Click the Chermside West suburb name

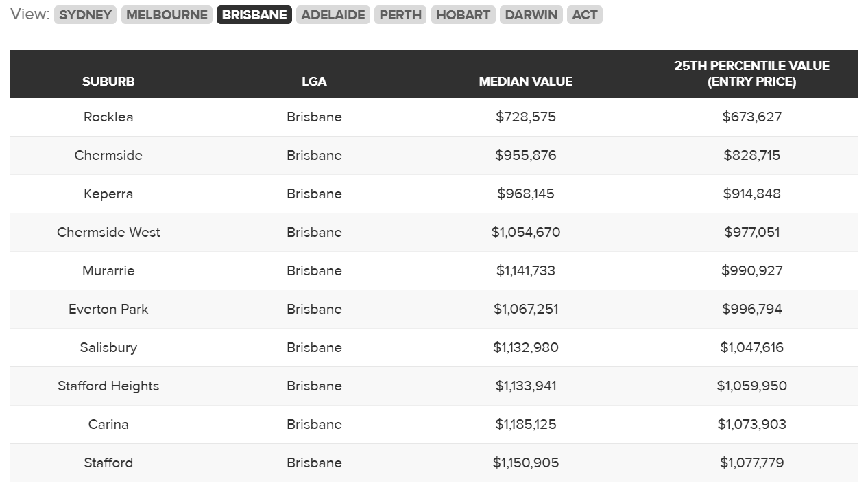pos(108,232)
